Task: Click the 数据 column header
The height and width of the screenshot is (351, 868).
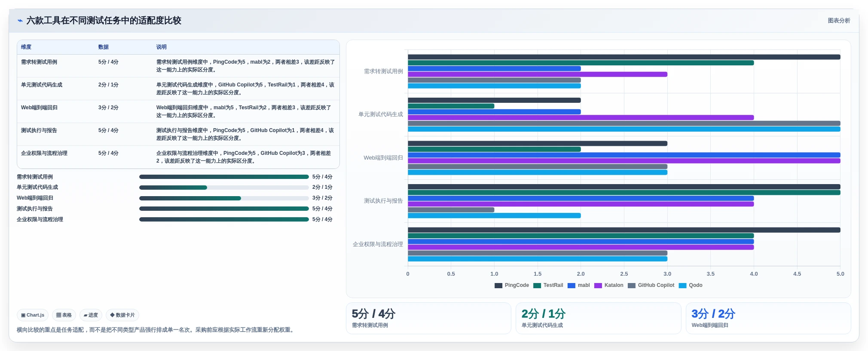Action: [104, 47]
